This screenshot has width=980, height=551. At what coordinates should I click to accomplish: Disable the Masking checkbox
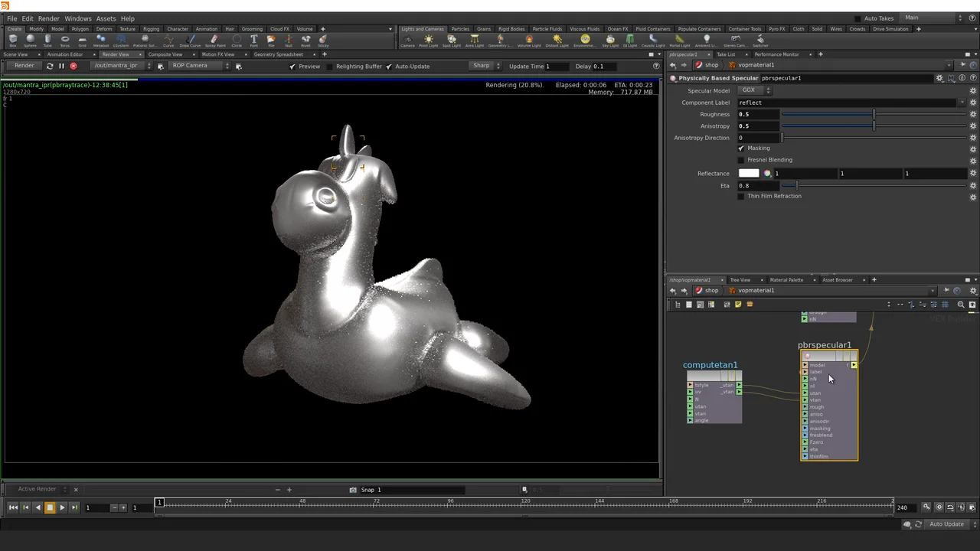pyautogui.click(x=741, y=148)
